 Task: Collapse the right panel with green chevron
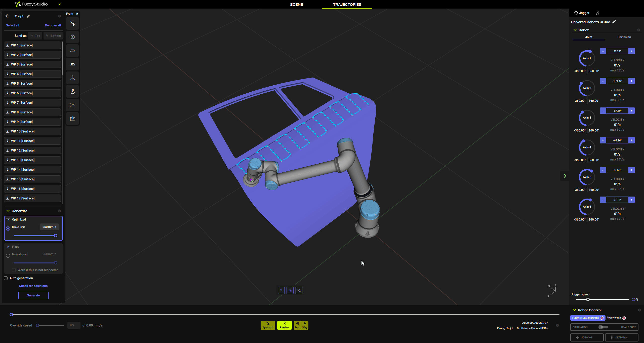point(565,176)
